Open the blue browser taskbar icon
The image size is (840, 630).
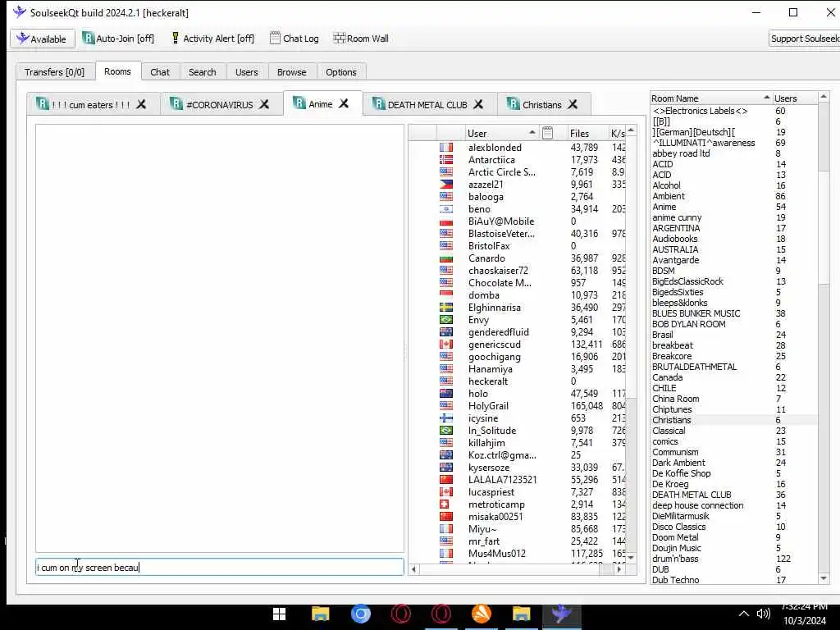coord(361,614)
